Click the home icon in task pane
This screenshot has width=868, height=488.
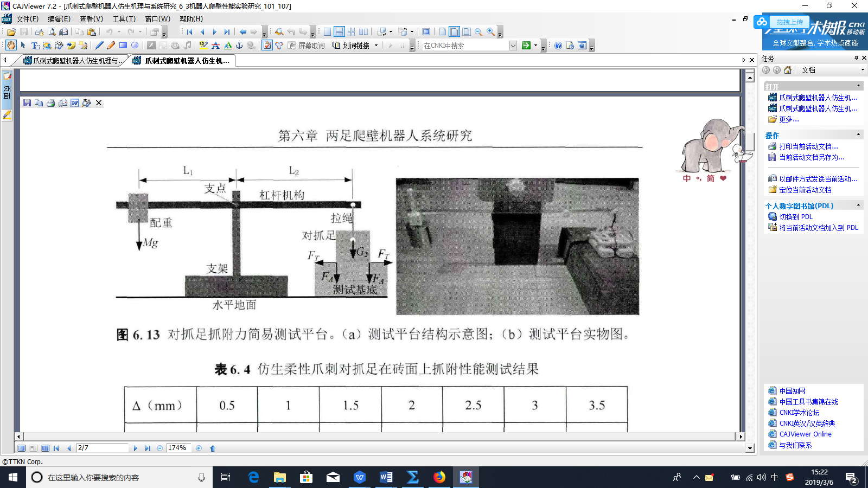(x=788, y=70)
